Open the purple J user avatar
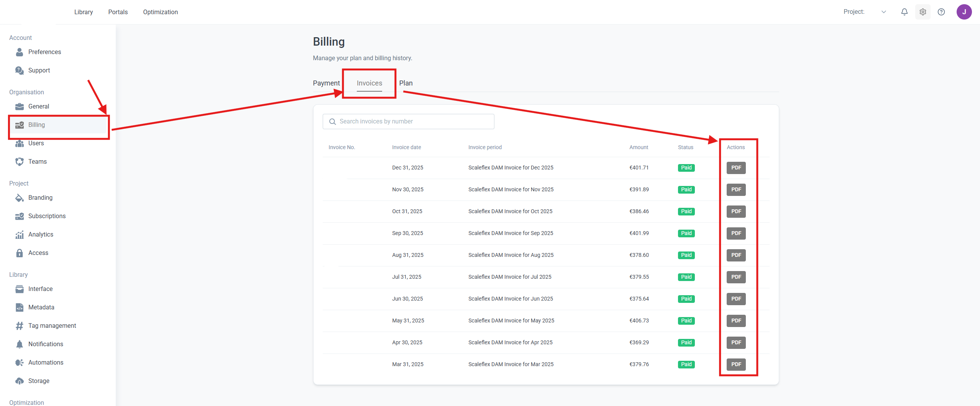980x406 pixels. 964,12
